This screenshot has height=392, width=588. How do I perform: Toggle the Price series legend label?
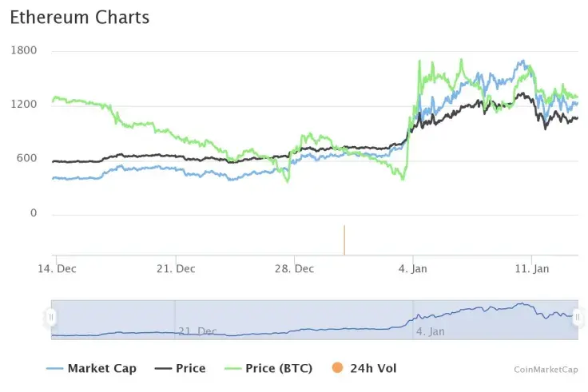(190, 369)
